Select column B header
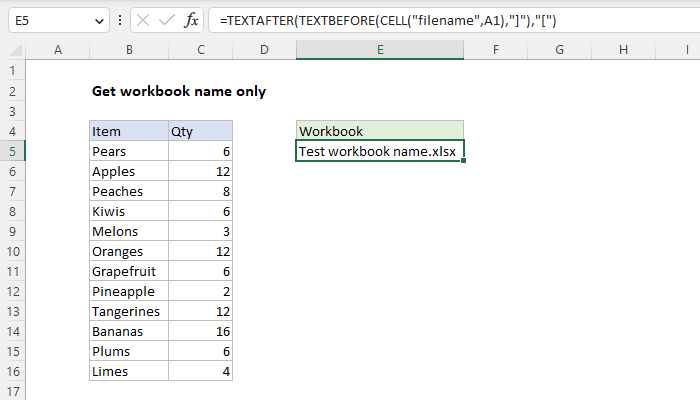This screenshot has width=700, height=400. click(x=129, y=50)
